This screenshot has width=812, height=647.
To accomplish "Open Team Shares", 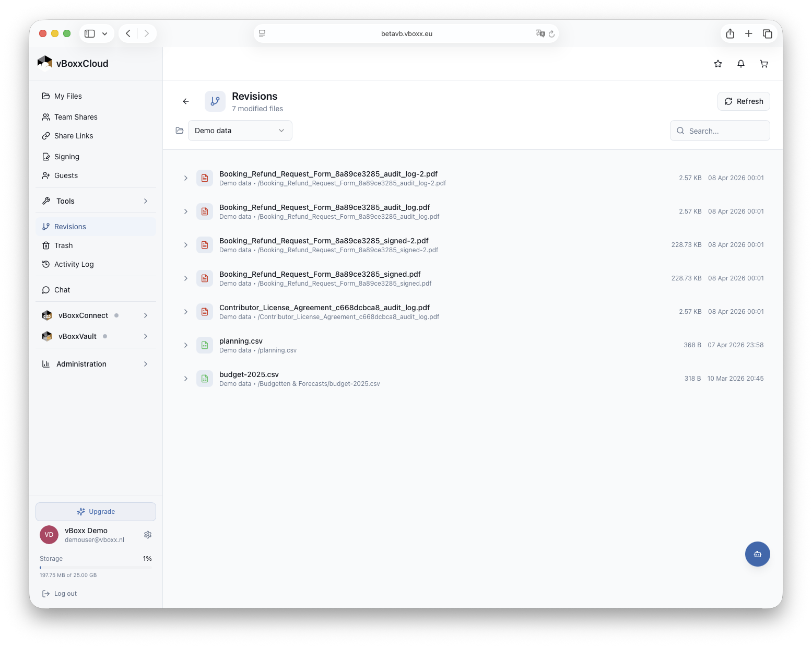I will click(96, 117).
